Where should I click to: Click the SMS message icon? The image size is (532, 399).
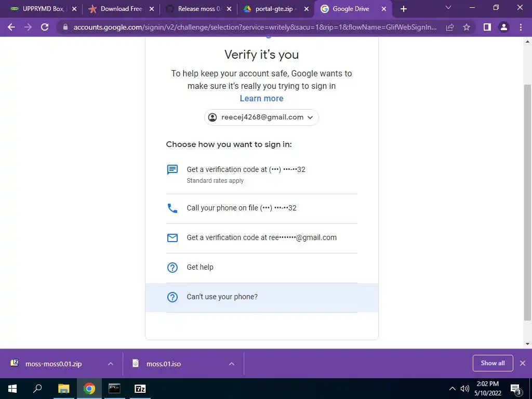pyautogui.click(x=172, y=170)
